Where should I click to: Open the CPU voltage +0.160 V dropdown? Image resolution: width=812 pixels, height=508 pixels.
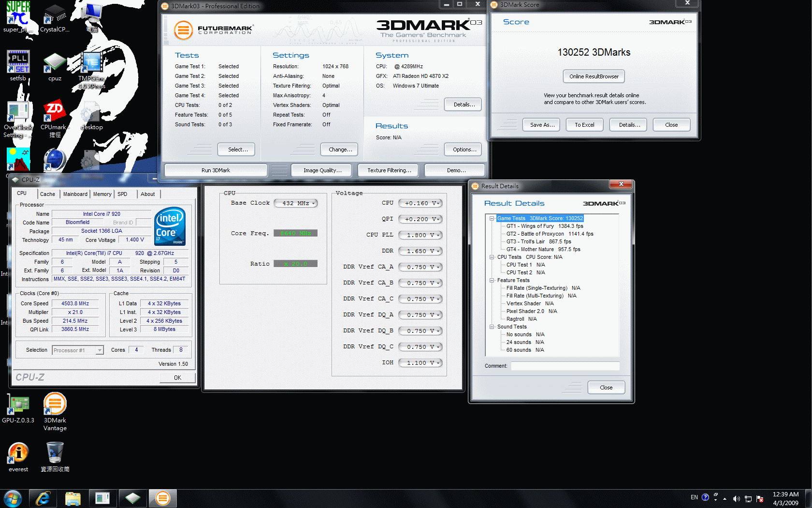[420, 203]
